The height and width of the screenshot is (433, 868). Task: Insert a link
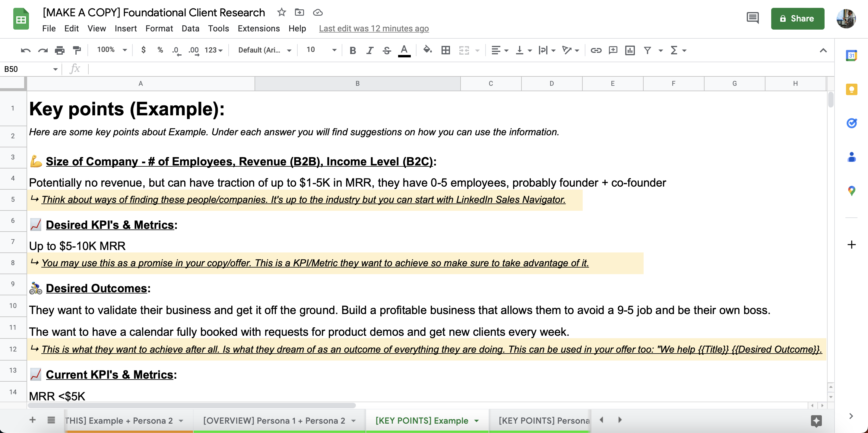(596, 50)
